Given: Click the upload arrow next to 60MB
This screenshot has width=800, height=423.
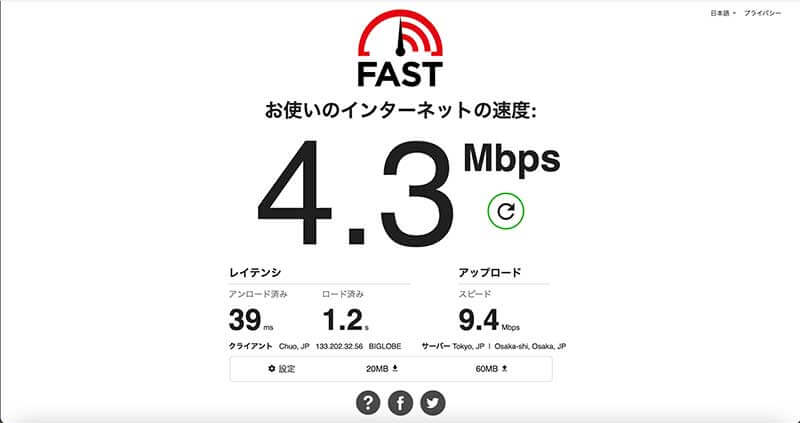Looking at the screenshot, I should (x=505, y=368).
